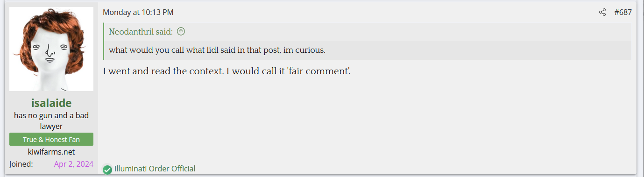Click the 'Joined:' label in user panel
This screenshot has width=644, height=177.
tap(21, 164)
